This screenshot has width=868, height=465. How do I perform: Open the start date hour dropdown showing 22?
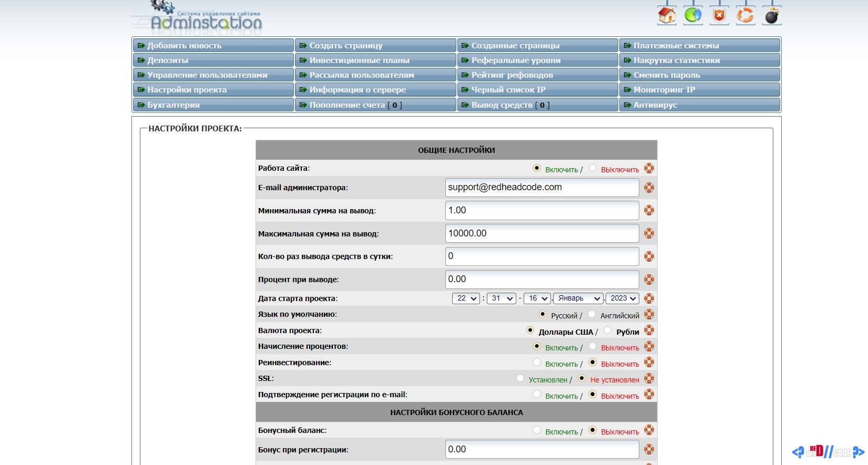coord(466,298)
